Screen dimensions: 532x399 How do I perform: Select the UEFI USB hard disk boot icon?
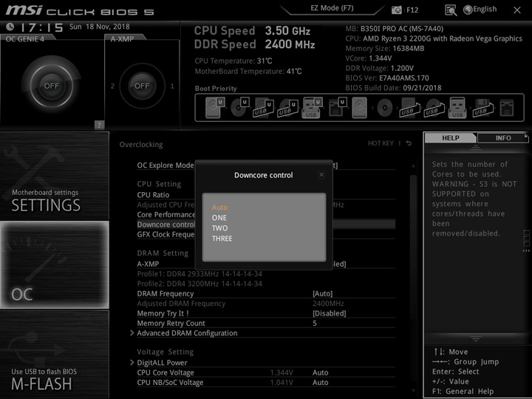point(263,108)
